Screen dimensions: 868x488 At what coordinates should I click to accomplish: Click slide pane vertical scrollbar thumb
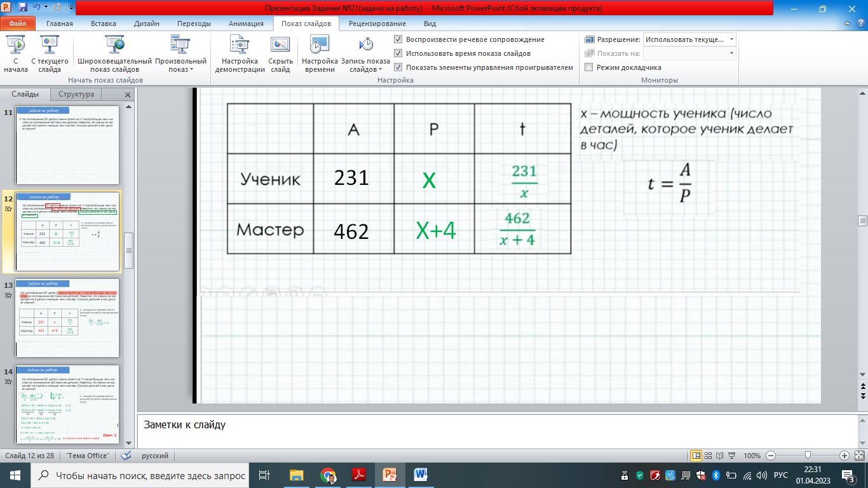pos(862,220)
